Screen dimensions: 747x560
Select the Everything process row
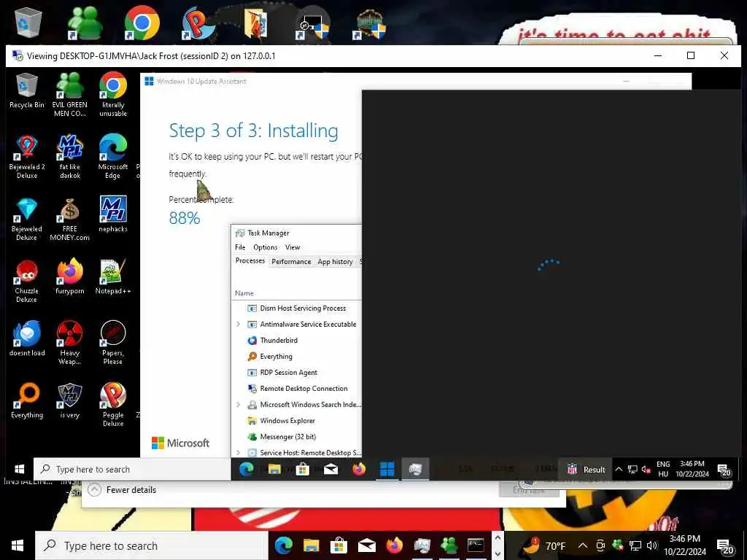[x=297, y=356]
